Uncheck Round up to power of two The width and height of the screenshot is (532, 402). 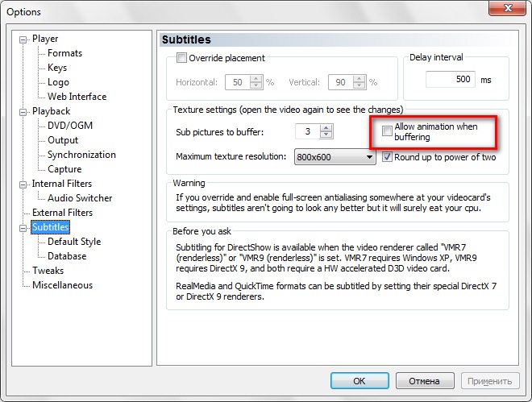pyautogui.click(x=388, y=157)
